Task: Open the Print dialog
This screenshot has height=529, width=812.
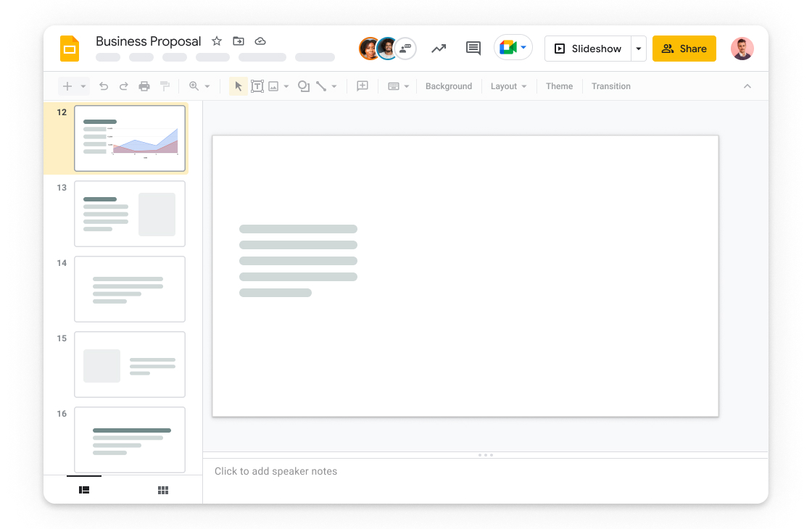Action: [144, 86]
